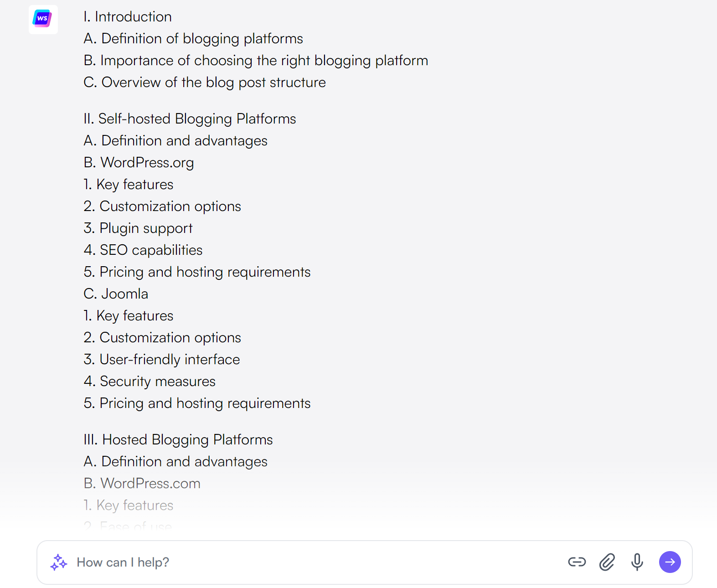Click the 'C. Joomla' outline item

click(x=116, y=294)
